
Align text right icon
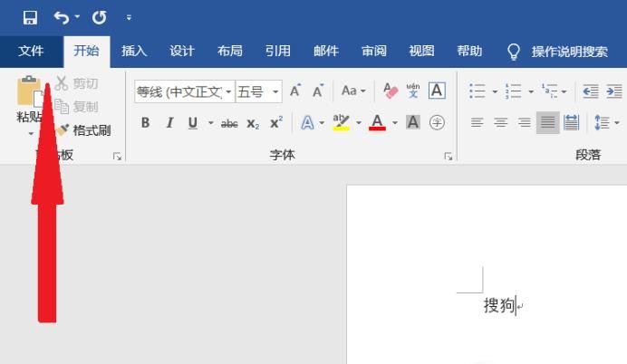click(525, 122)
